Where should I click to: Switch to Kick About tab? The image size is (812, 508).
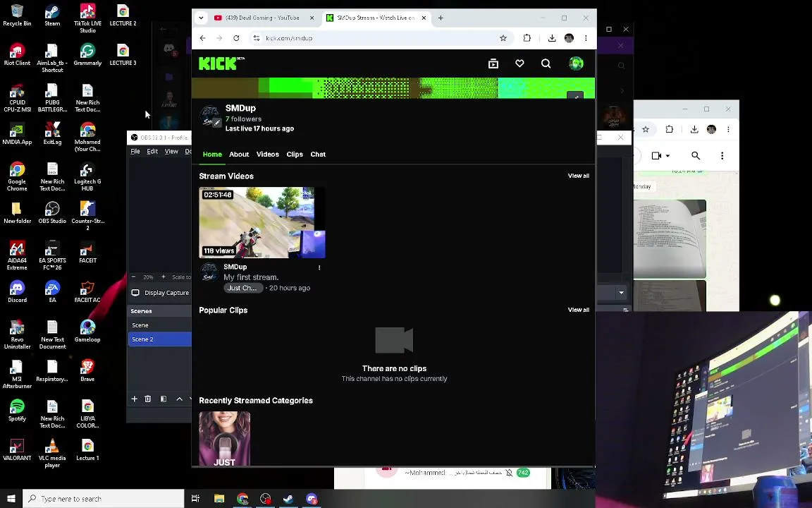(x=239, y=155)
